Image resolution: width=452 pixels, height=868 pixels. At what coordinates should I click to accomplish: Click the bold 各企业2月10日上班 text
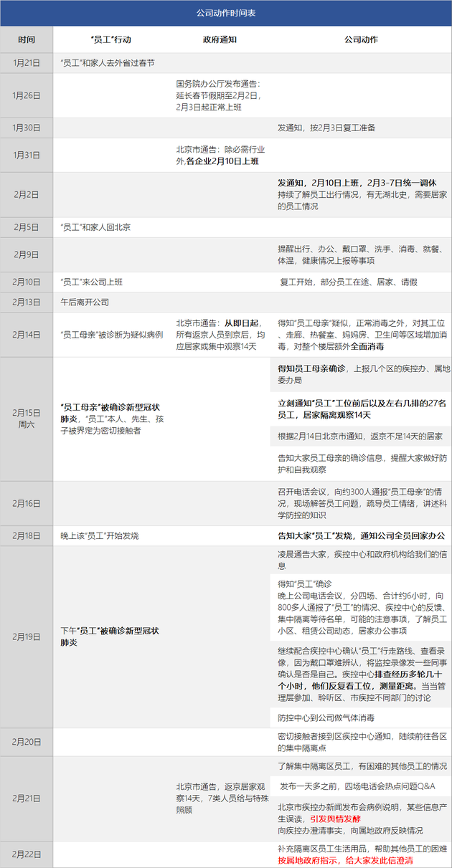222,161
